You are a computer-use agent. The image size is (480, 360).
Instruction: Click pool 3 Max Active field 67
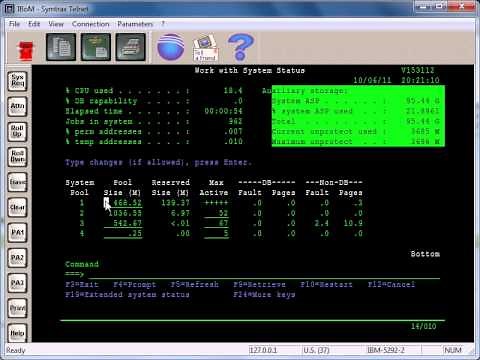pyautogui.click(x=216, y=223)
